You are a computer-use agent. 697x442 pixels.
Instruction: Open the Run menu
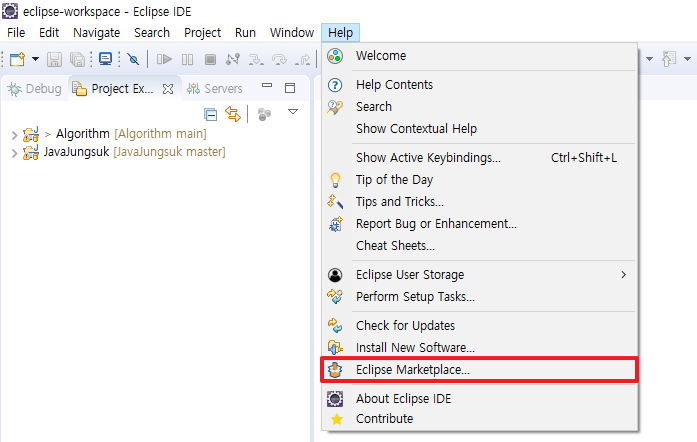click(x=245, y=32)
